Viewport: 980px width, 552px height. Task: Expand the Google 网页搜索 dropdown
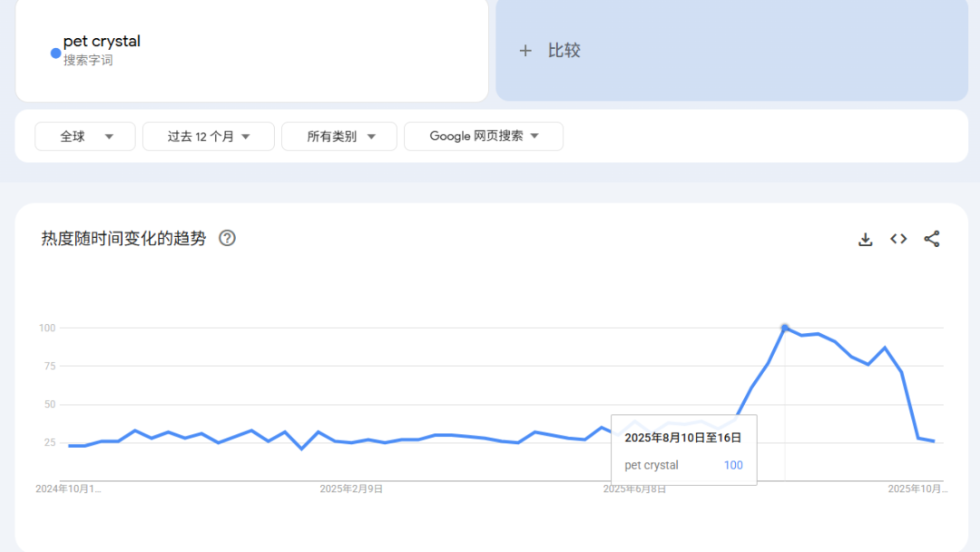pyautogui.click(x=483, y=136)
